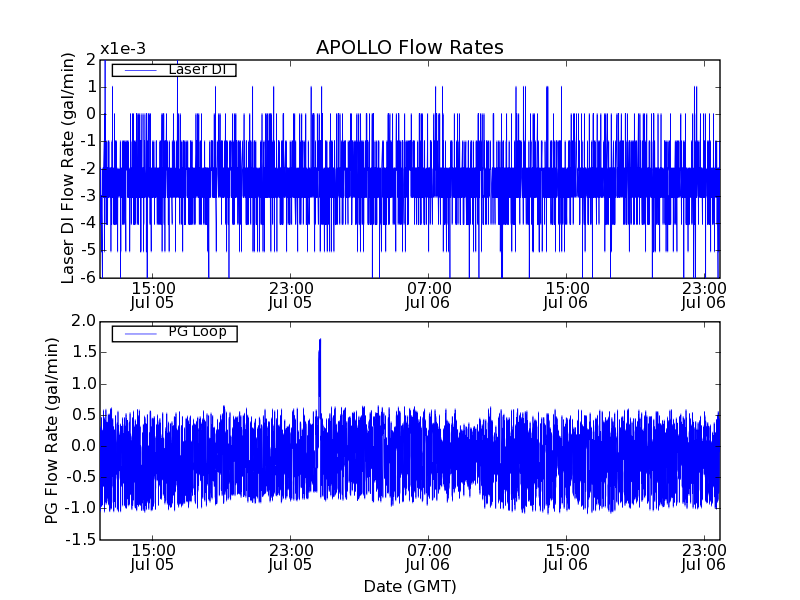
Task: Click the '-3' tick on the Laser DI axis
Action: [x=86, y=195]
